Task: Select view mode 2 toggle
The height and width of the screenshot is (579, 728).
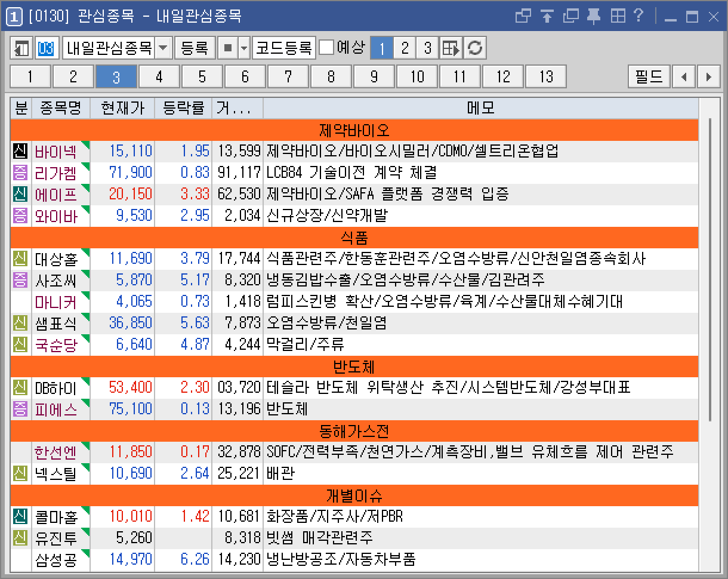Action: [405, 48]
